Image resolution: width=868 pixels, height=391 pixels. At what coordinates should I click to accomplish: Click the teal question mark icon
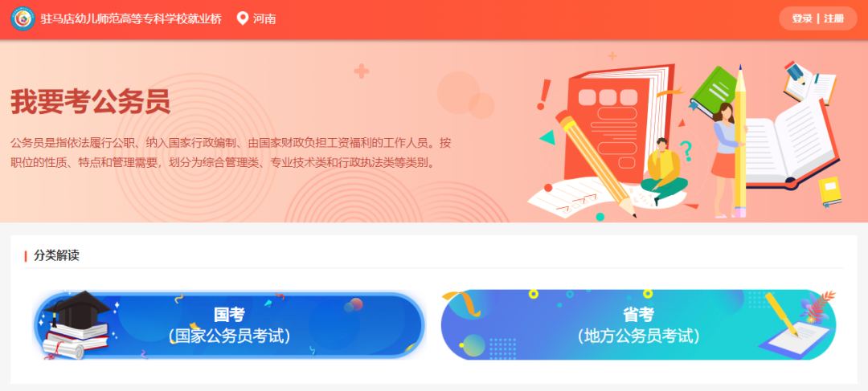tap(686, 150)
